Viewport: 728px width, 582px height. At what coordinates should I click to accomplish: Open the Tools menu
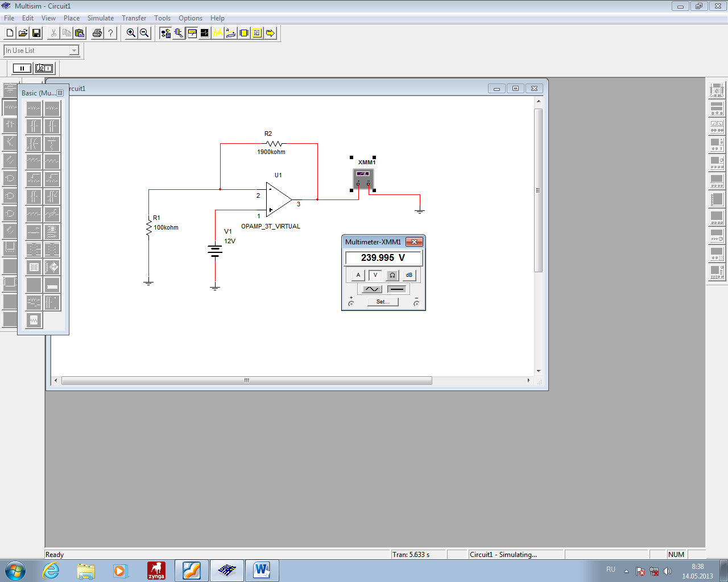(163, 18)
